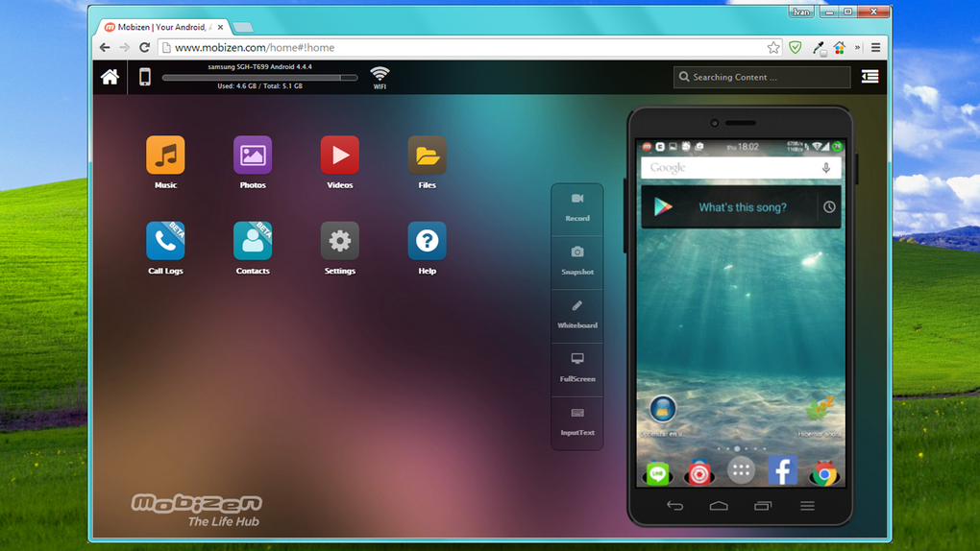Tap the phone Menu navigation button
980x551 pixels.
click(x=807, y=505)
